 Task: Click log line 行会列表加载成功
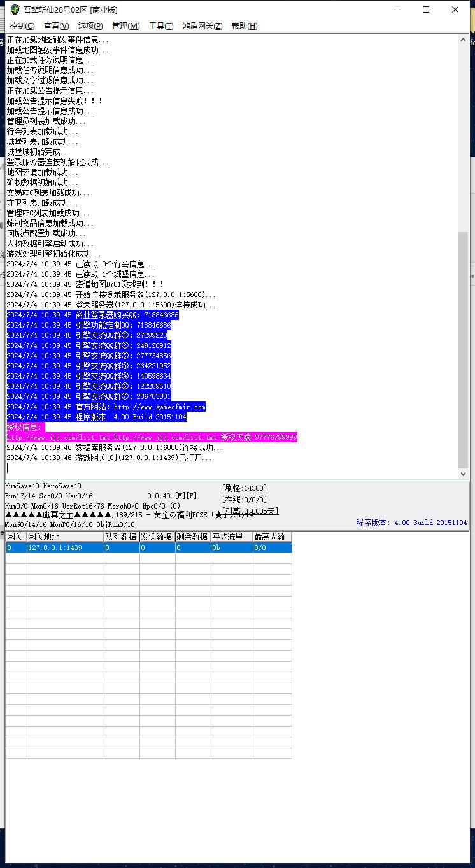tap(43, 131)
